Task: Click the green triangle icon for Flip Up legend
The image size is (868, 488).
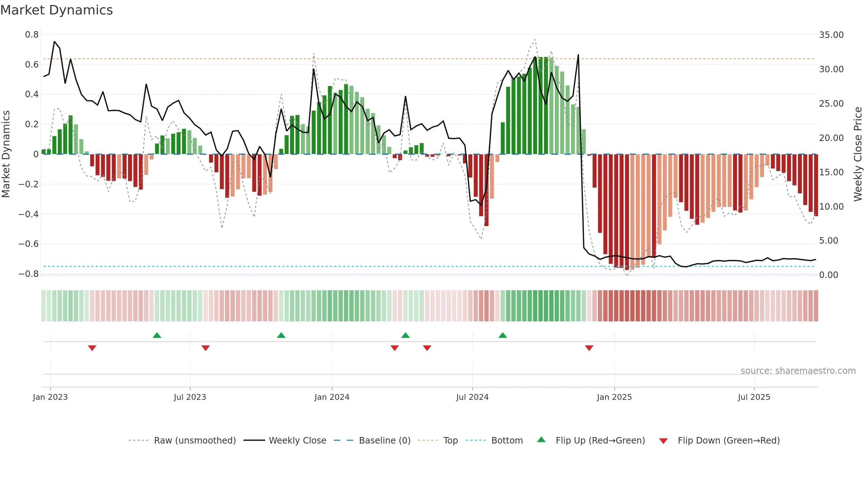Action: tap(541, 440)
